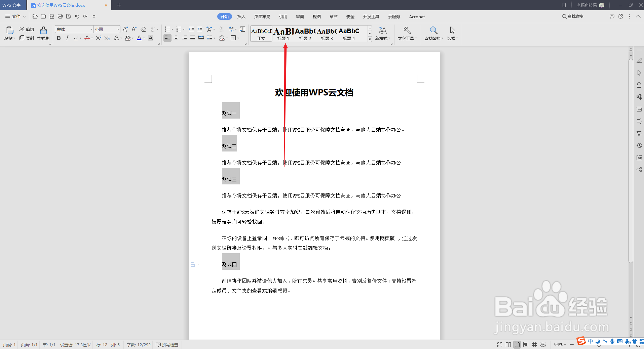
Task: Open a new tab with plus button
Action: pyautogui.click(x=119, y=5)
